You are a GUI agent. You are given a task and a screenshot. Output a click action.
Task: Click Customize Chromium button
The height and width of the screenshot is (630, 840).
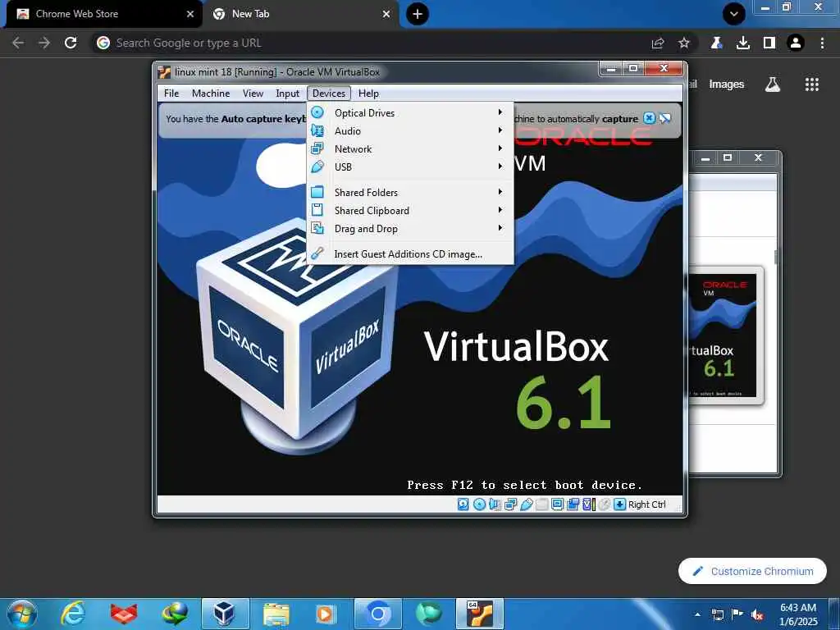(752, 571)
